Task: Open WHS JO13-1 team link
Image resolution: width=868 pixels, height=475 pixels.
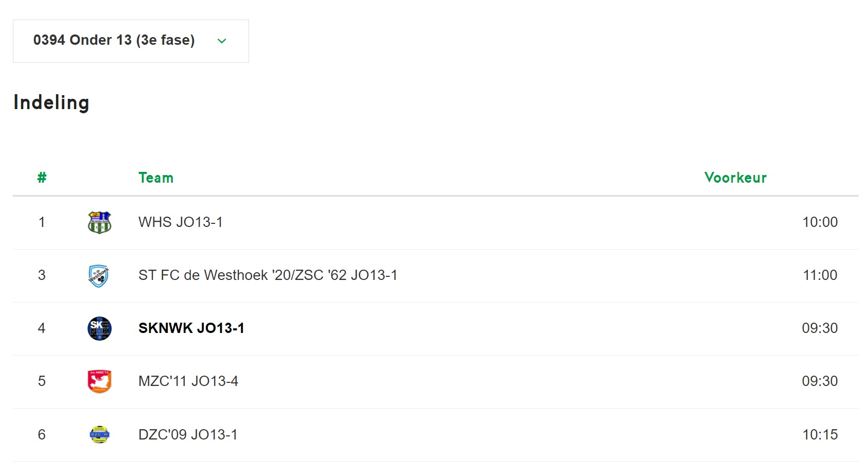Action: click(181, 222)
